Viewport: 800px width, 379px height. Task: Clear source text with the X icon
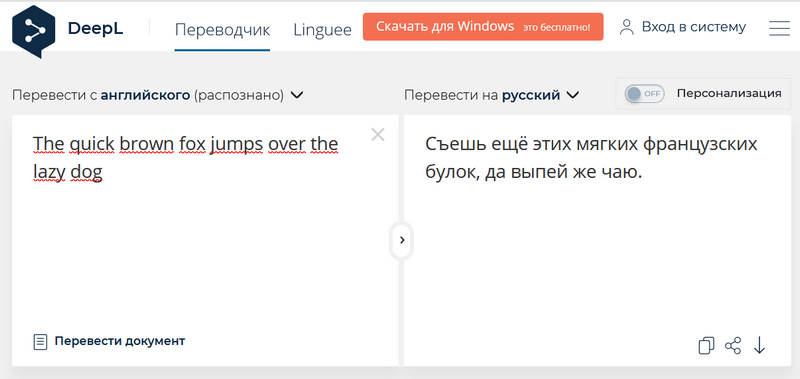point(378,135)
